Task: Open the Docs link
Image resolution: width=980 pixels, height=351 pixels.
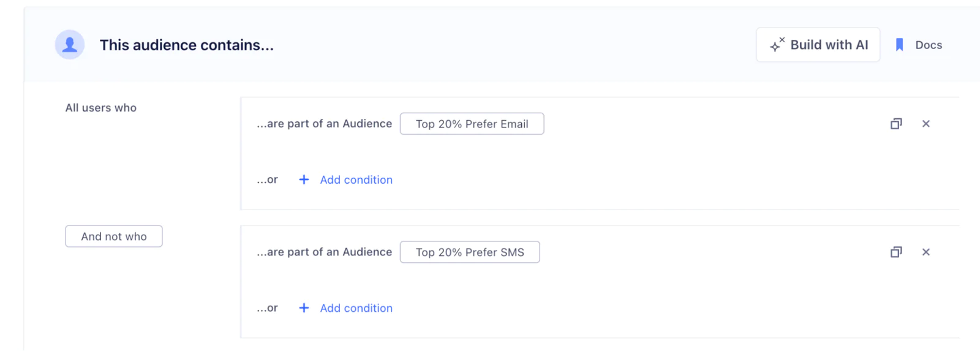Action: tap(929, 45)
